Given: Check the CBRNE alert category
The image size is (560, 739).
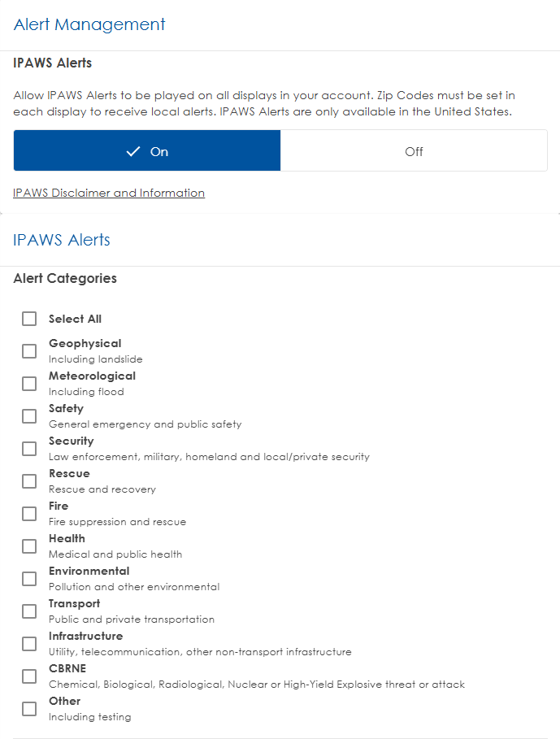Looking at the screenshot, I should (x=29, y=676).
